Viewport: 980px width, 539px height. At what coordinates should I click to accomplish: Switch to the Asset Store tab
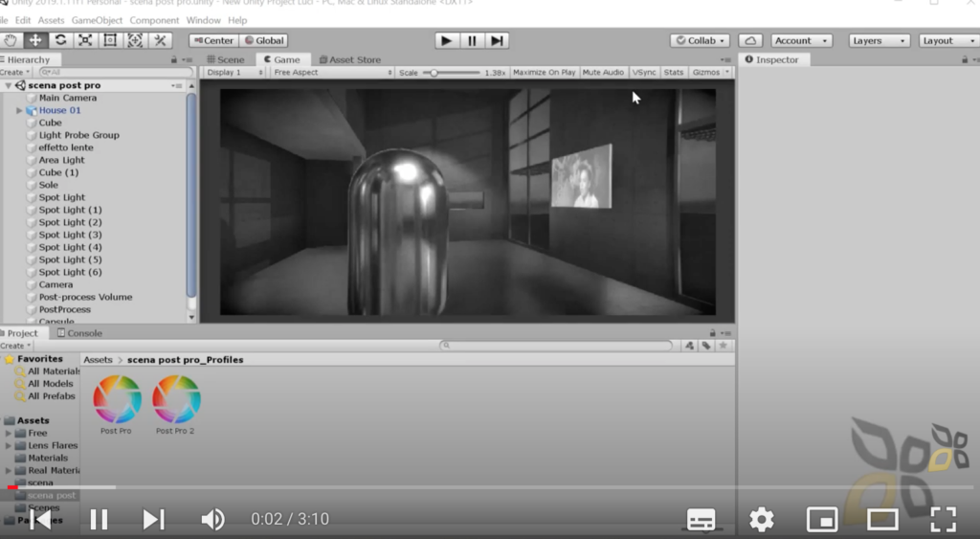pyautogui.click(x=350, y=59)
